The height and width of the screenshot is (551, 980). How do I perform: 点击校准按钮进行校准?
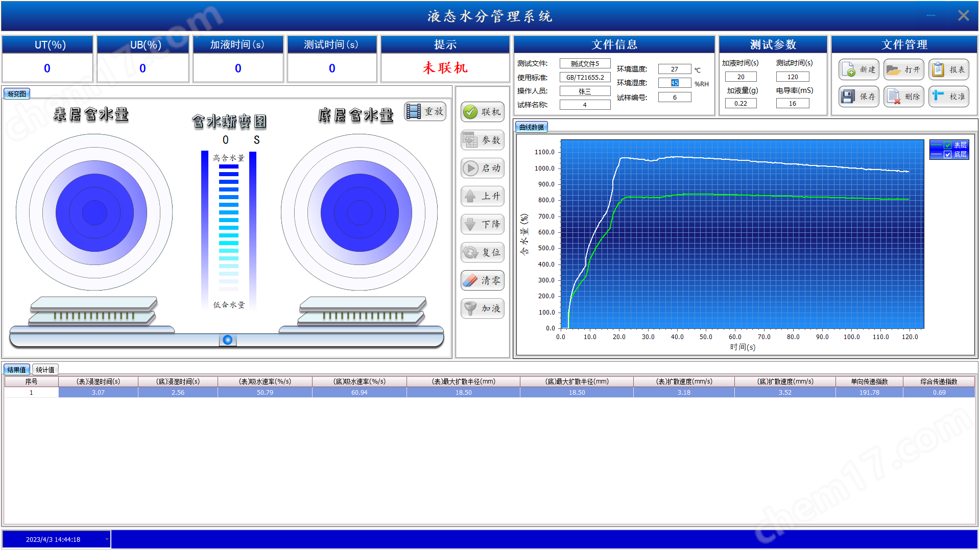click(x=948, y=96)
